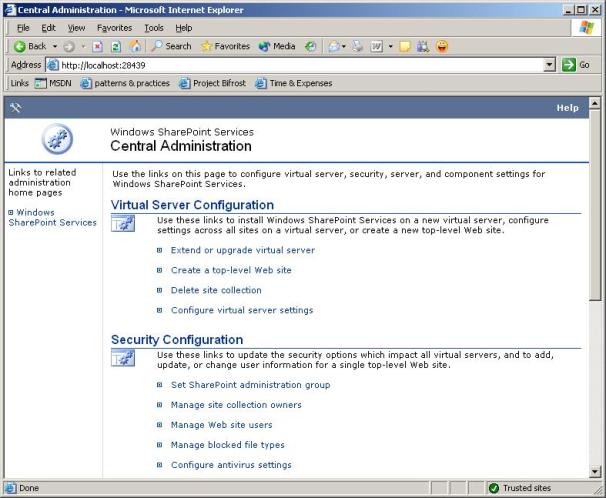Click the Messenger smiley icon

pos(442,46)
